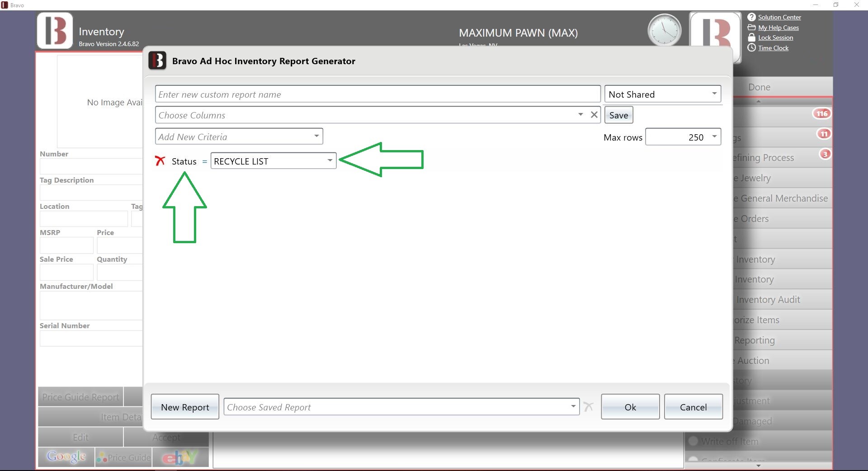Viewport: 868px width, 471px height.
Task: Click the Solution Center question mark icon
Action: [x=751, y=17]
